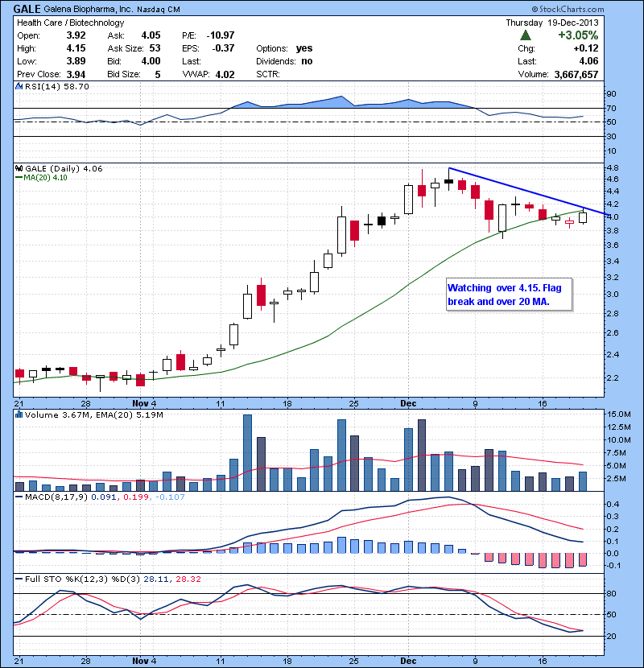644x668 pixels.
Task: Click the MACD histogram value -0.107
Action: tap(170, 497)
